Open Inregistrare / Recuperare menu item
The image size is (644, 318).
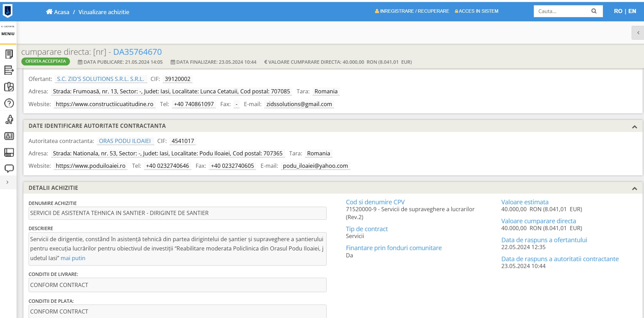coord(412,11)
